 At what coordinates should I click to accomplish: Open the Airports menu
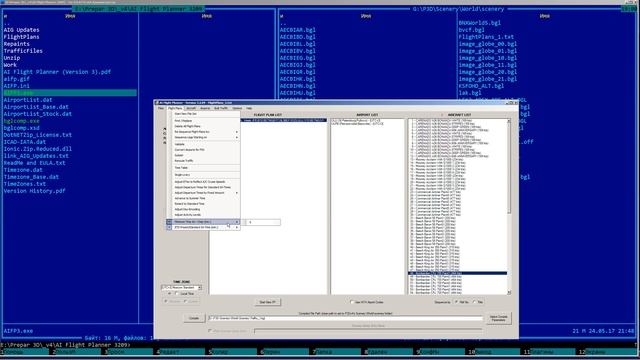[205, 108]
